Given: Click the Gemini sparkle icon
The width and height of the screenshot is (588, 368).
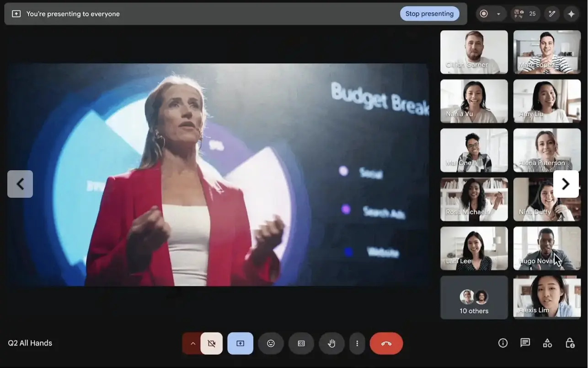Looking at the screenshot, I should click(x=571, y=14).
